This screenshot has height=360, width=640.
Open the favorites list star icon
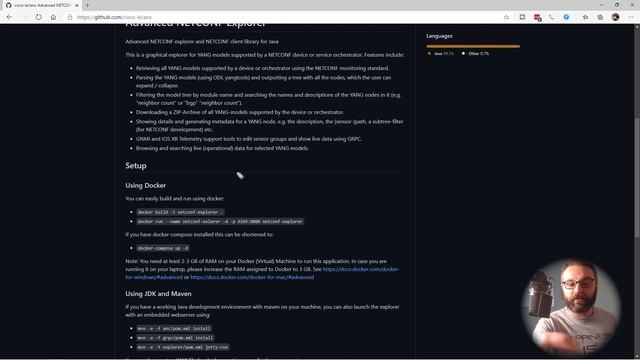tap(585, 17)
